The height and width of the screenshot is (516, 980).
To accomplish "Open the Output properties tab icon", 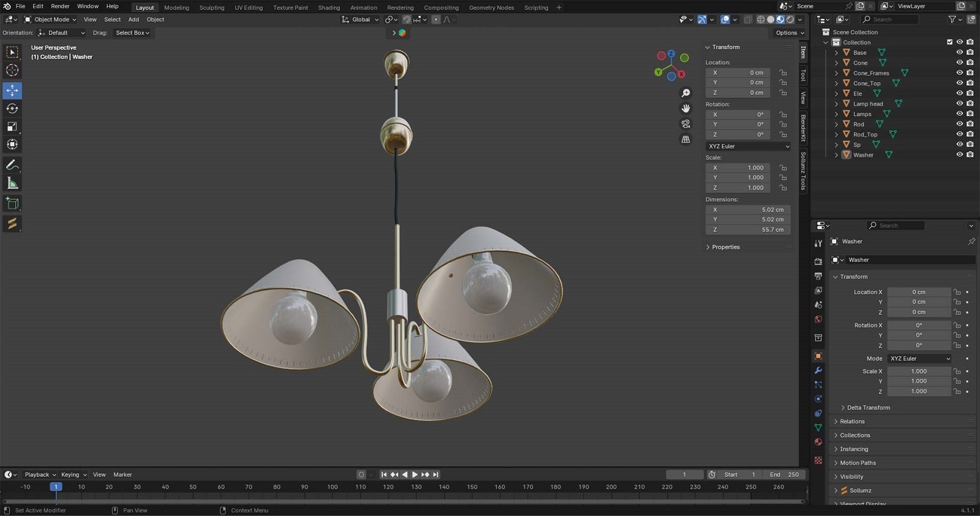I will point(818,276).
